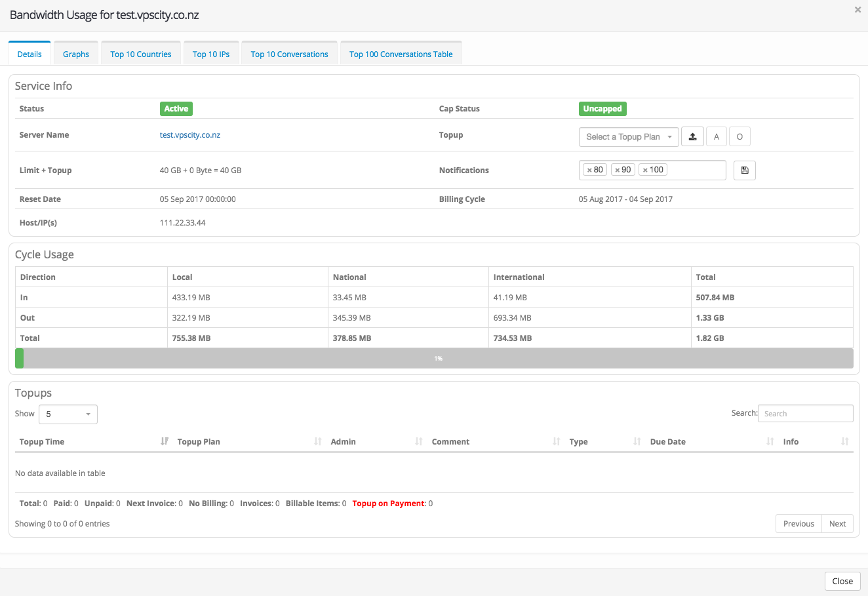This screenshot has width=868, height=596.
Task: Switch to the Graphs tab
Action: click(x=76, y=54)
